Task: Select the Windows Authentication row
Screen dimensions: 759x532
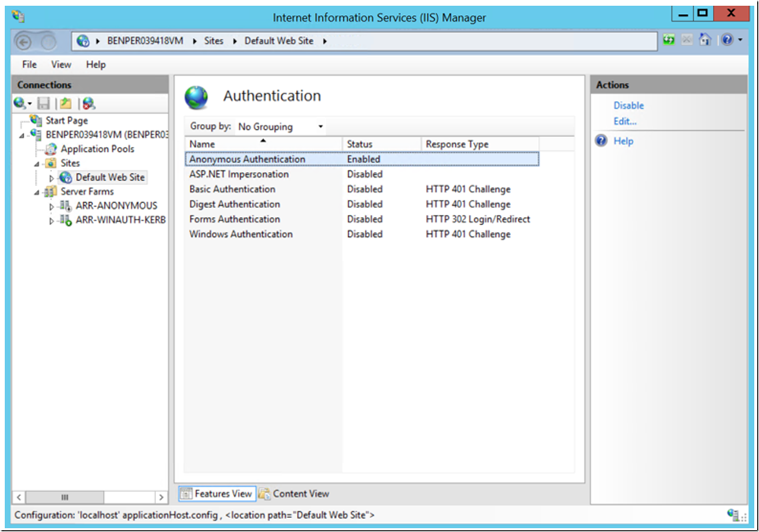Action: [362, 234]
